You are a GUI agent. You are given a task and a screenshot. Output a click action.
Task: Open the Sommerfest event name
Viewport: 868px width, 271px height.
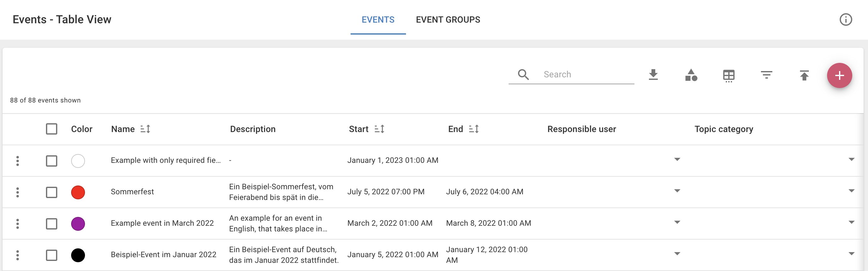tap(132, 191)
